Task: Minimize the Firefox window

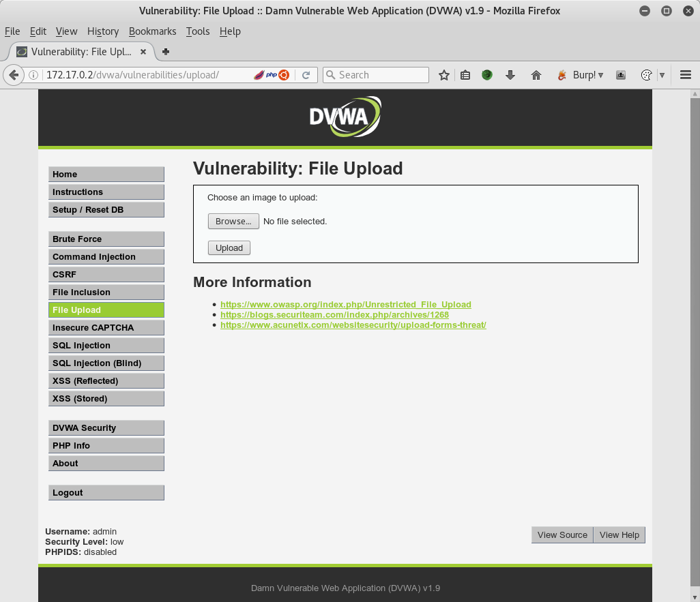Action: [x=645, y=11]
